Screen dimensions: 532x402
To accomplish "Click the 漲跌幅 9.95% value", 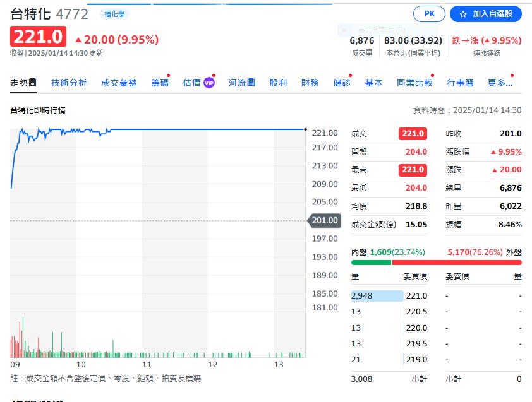I will [506, 152].
